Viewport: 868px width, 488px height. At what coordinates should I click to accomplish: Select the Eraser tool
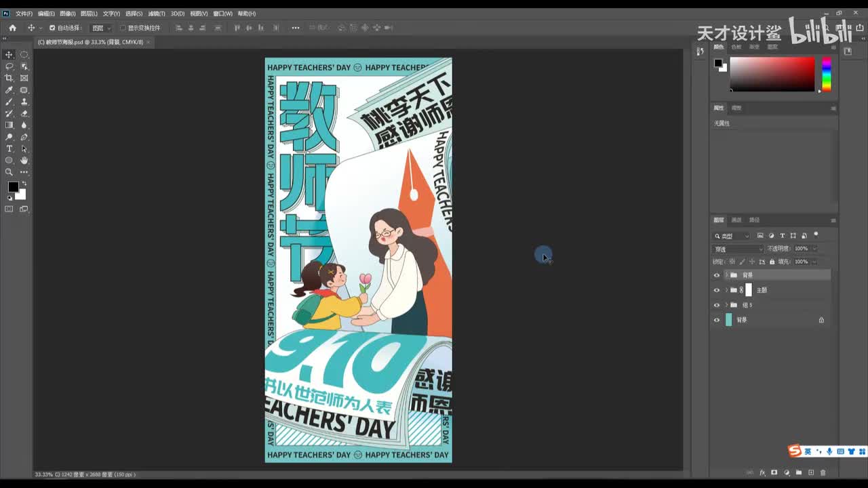tap(24, 113)
